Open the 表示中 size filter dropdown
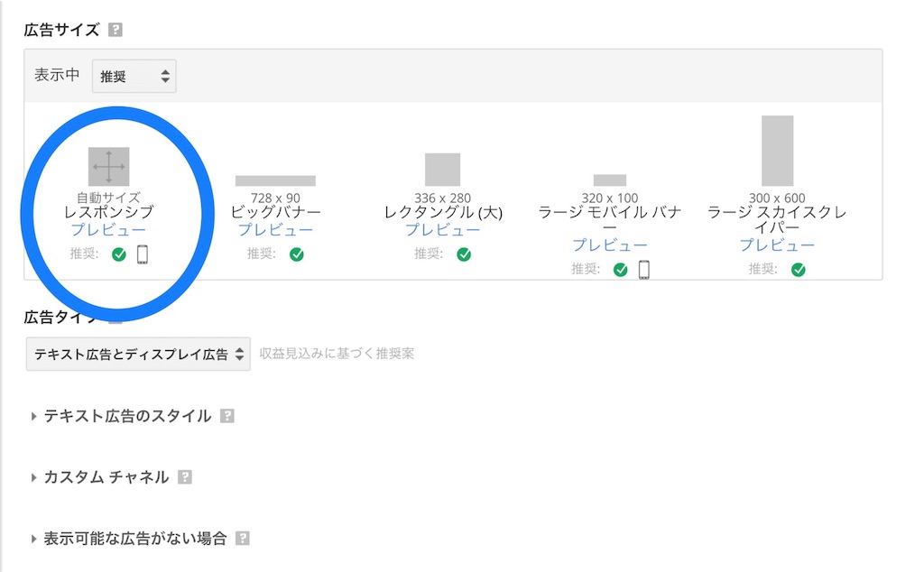The height and width of the screenshot is (572, 924). (134, 76)
